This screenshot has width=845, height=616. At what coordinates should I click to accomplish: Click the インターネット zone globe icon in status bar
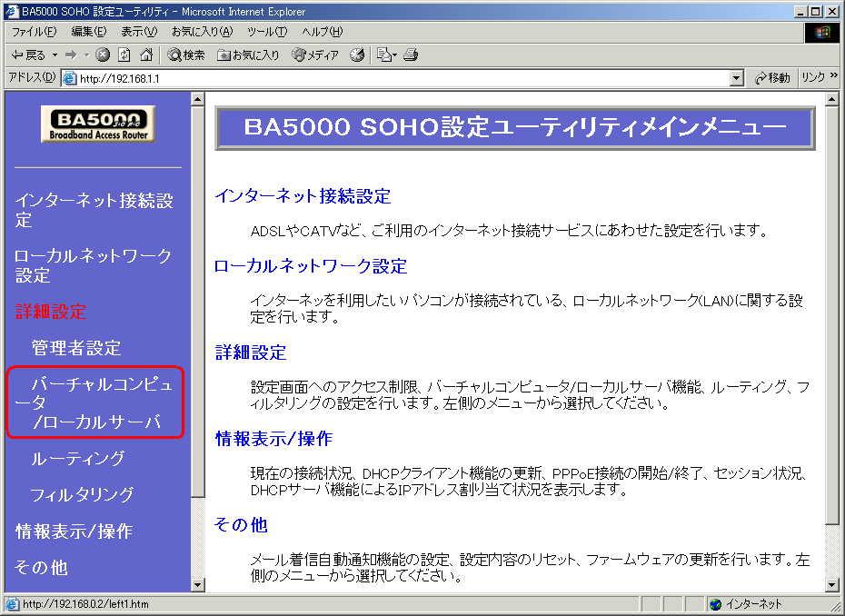(716, 604)
